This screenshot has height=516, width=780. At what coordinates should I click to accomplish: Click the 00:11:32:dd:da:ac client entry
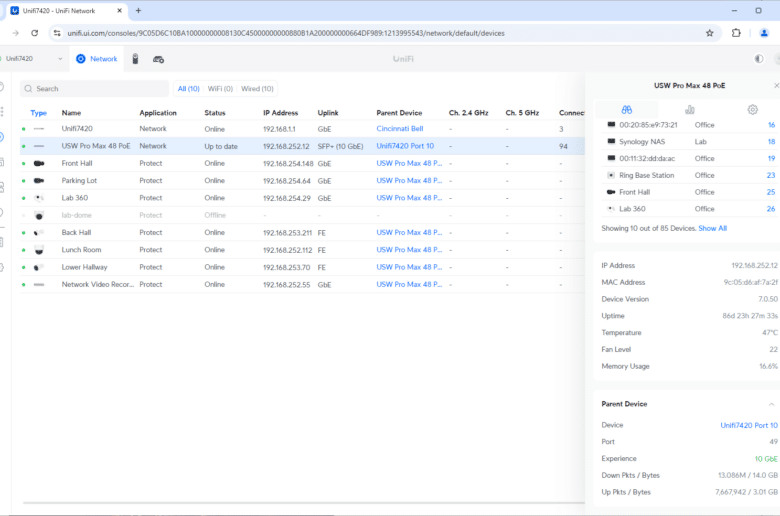click(x=647, y=159)
